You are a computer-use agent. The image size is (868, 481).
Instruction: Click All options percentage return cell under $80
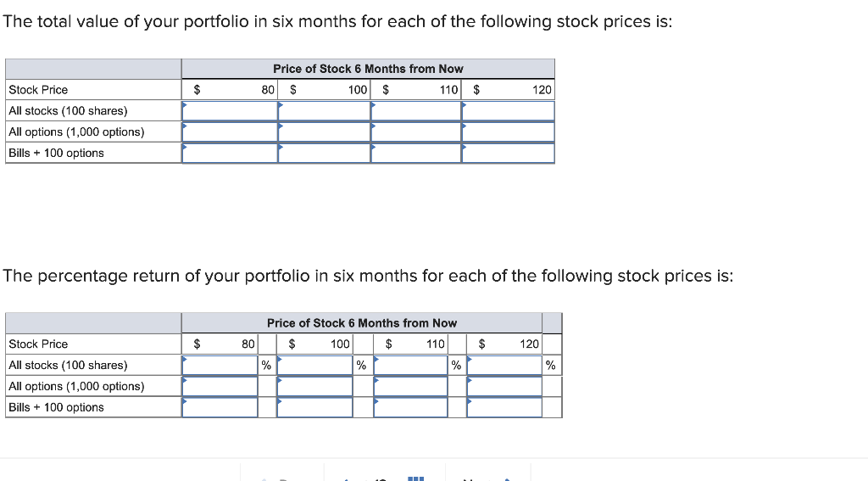[x=220, y=386]
